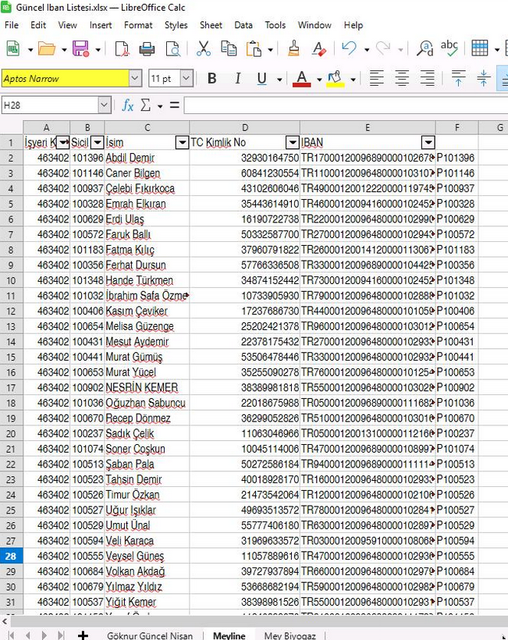
Task: Add a new sheet with plus button
Action: (83, 635)
